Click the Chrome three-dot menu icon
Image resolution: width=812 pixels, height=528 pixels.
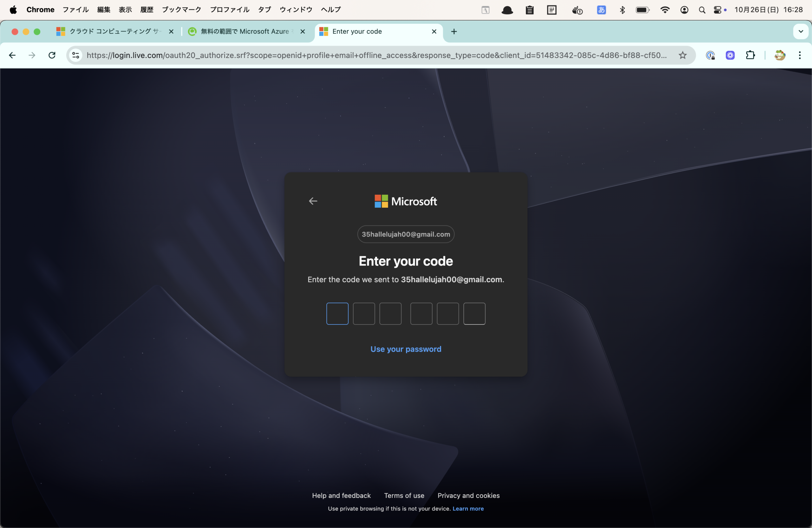799,55
